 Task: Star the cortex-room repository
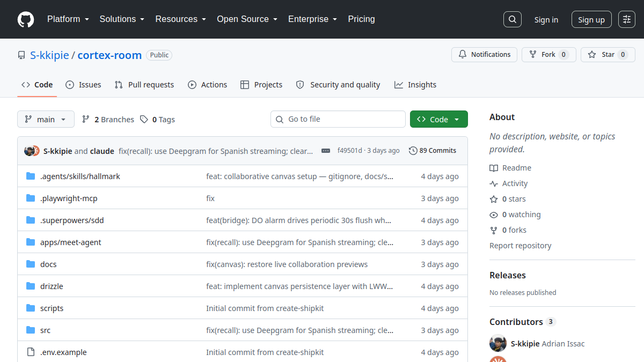[x=608, y=55]
